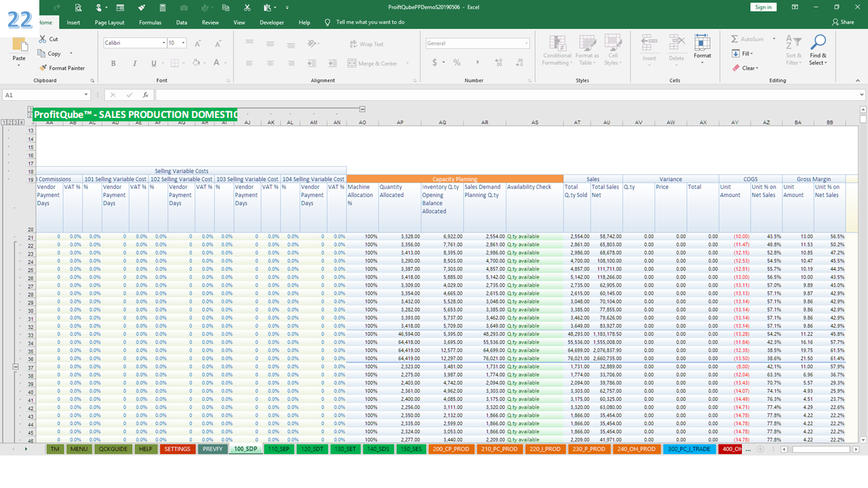
Task: Open the Borders button
Action: coord(174,63)
